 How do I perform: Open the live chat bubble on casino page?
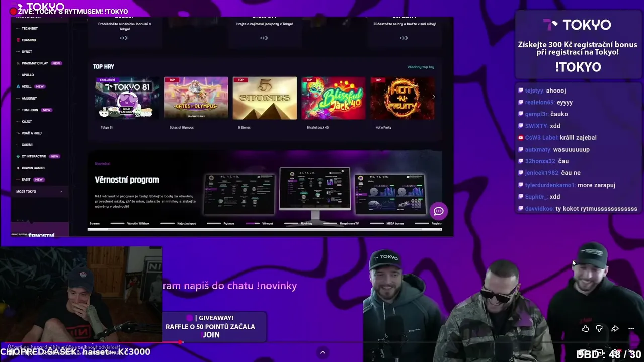pyautogui.click(x=438, y=211)
